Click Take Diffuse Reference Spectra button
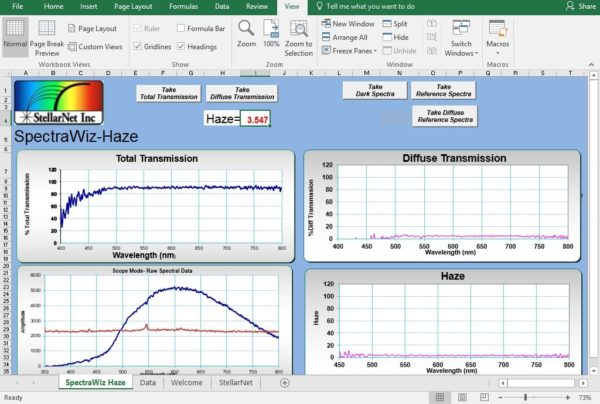Screen dimensions: 600x404 click(445, 116)
